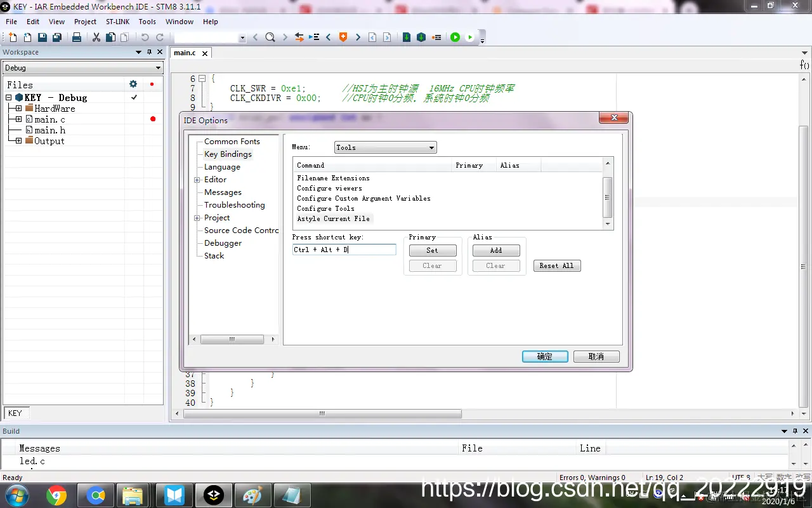Click the Undo arrow icon
The height and width of the screenshot is (508, 812).
pyautogui.click(x=145, y=37)
